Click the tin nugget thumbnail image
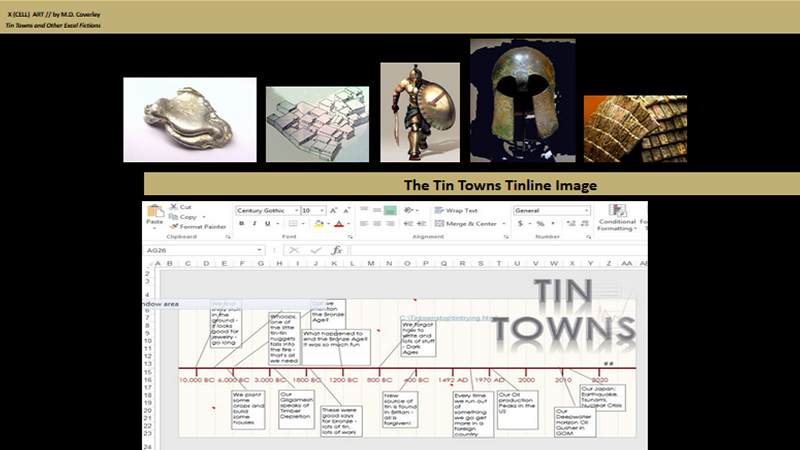The width and height of the screenshot is (800, 450). pyautogui.click(x=190, y=120)
